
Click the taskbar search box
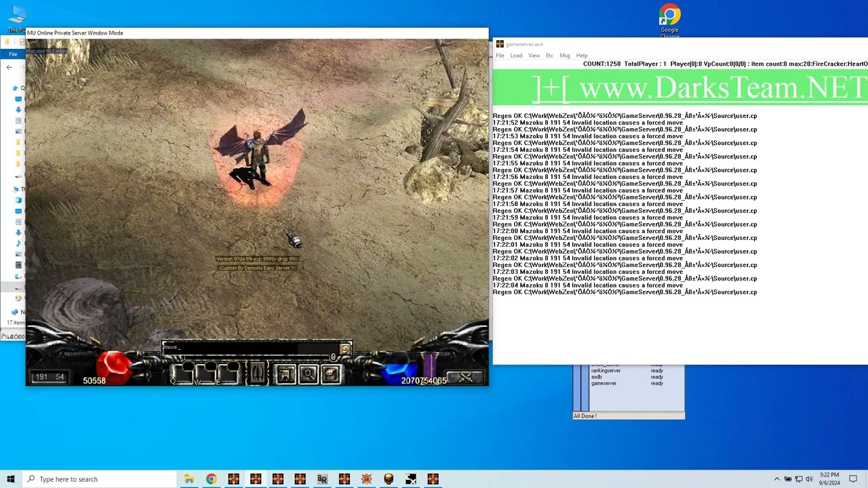click(x=99, y=479)
